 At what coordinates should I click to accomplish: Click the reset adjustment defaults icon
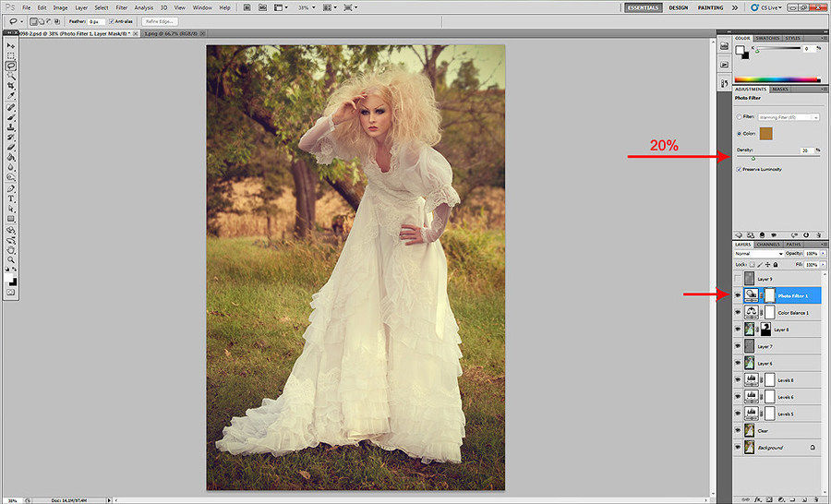[x=806, y=234]
